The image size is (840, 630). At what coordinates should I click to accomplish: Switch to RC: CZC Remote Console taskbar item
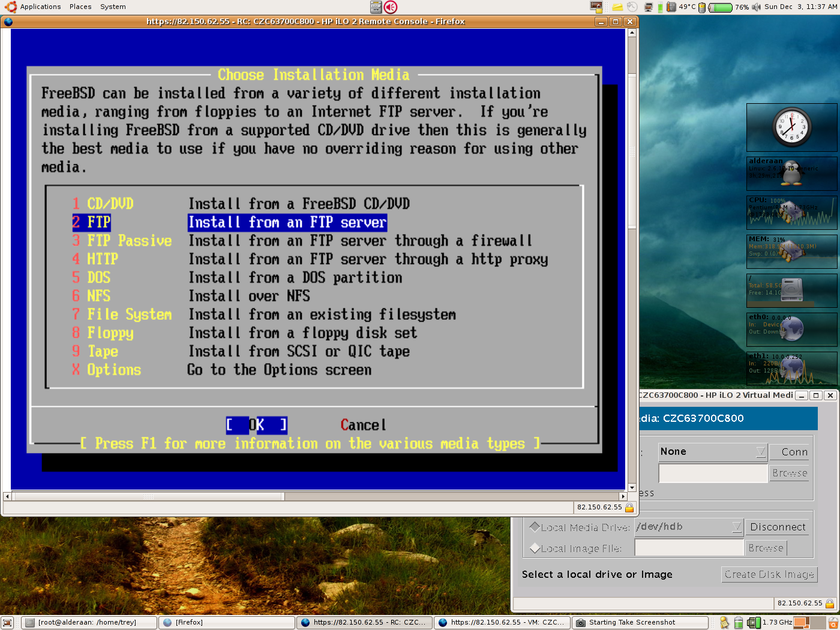tap(364, 623)
